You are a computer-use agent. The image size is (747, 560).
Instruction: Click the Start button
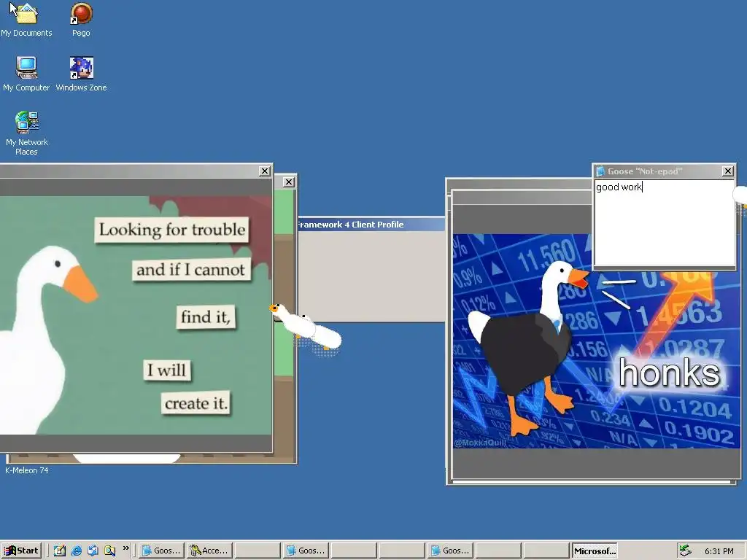(21, 551)
